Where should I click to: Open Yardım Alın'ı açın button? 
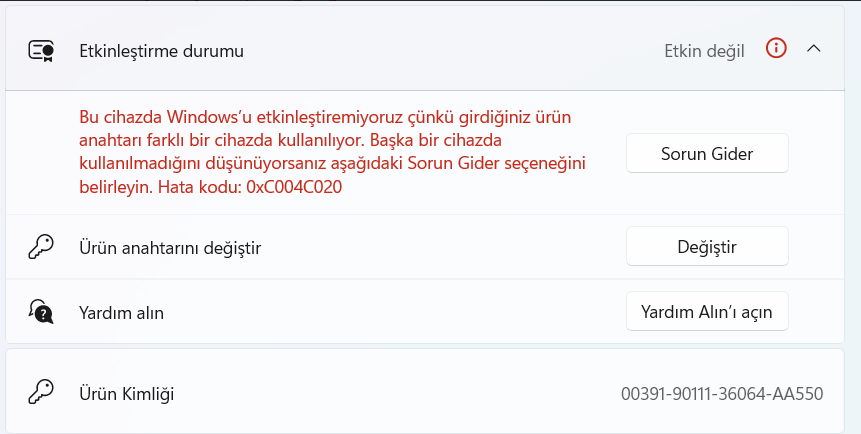point(707,311)
